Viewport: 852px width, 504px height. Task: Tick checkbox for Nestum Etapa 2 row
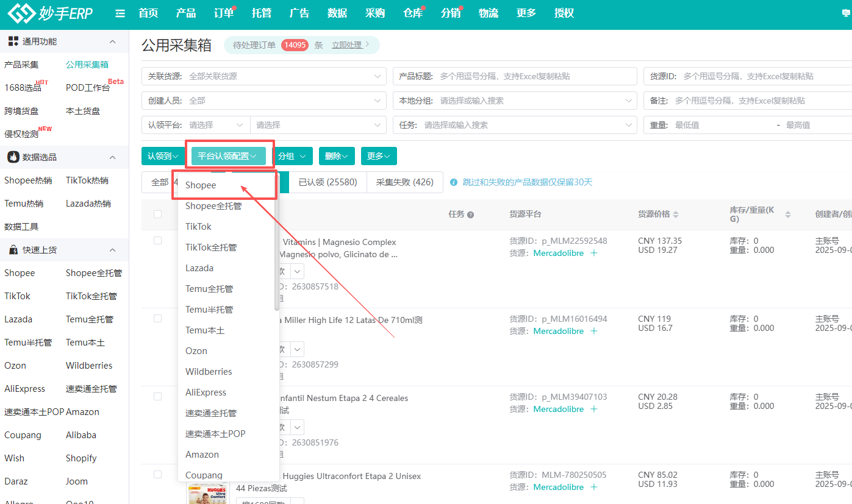tap(158, 396)
